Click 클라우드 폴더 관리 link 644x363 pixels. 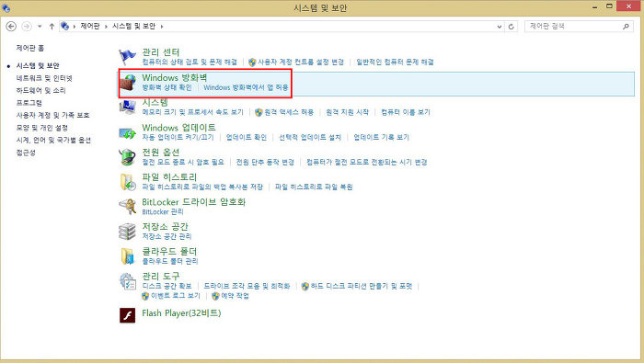pyautogui.click(x=170, y=261)
